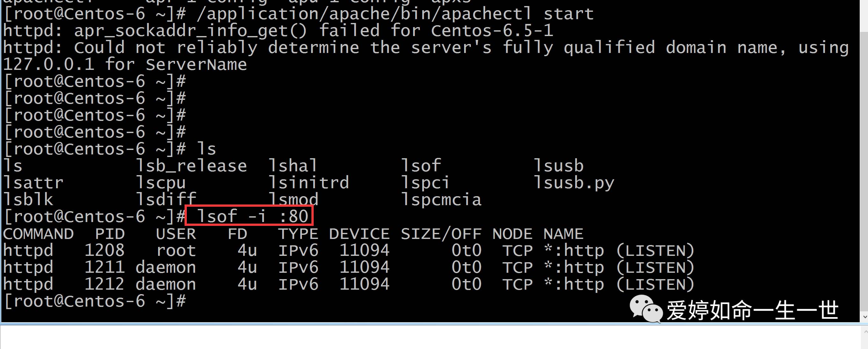This screenshot has width=868, height=349.
Task: Click the apachectl start command text
Action: pos(395,14)
